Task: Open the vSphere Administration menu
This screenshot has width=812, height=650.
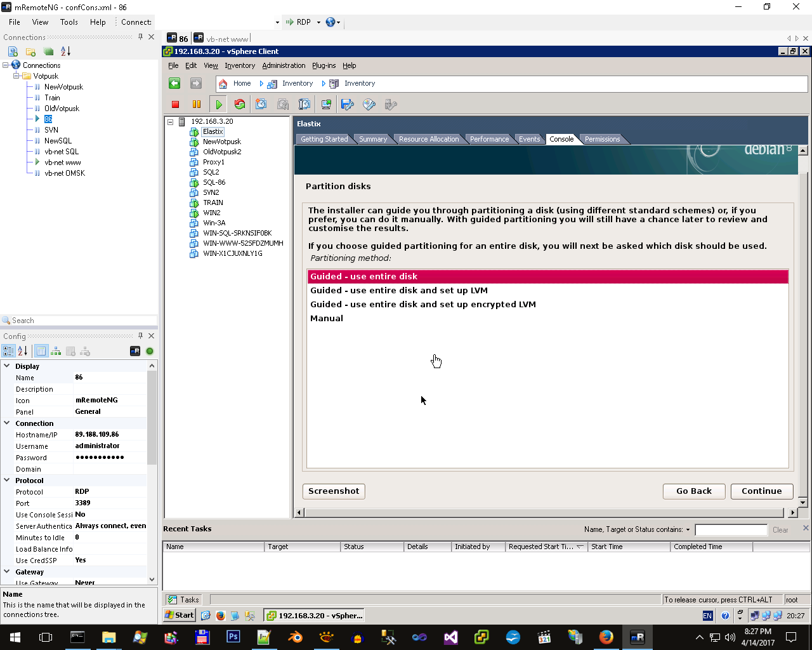Action: [284, 65]
